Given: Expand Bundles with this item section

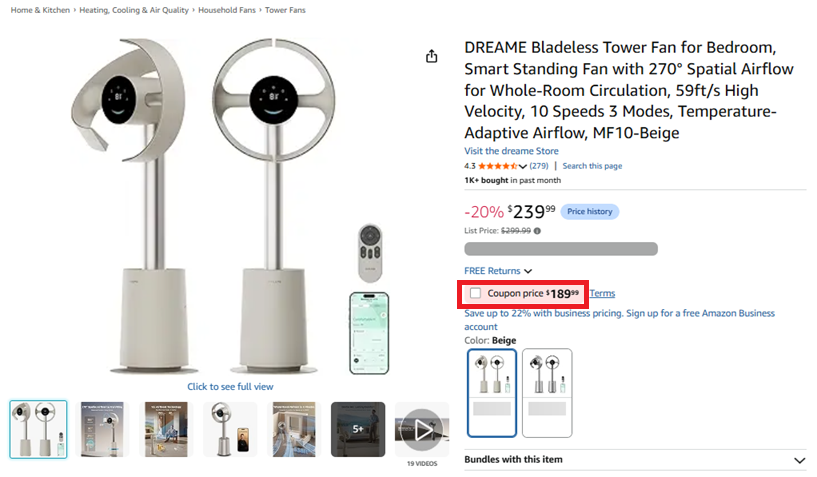Looking at the screenshot, I should click(635, 460).
